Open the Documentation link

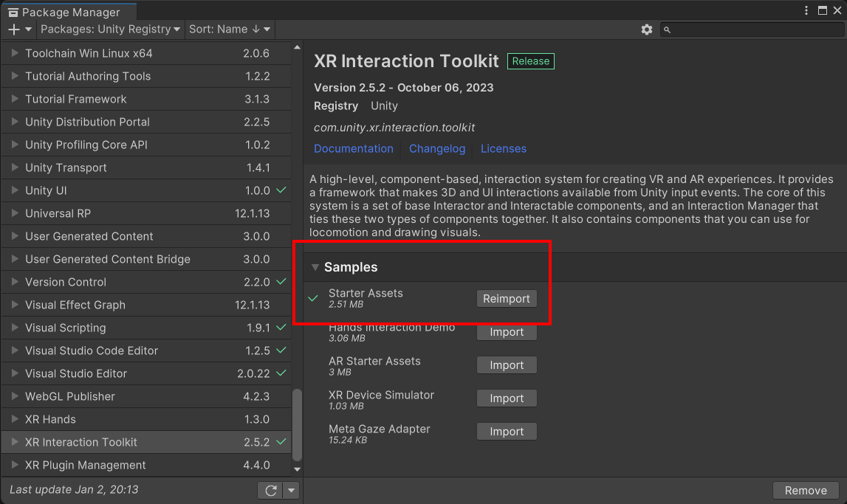354,148
